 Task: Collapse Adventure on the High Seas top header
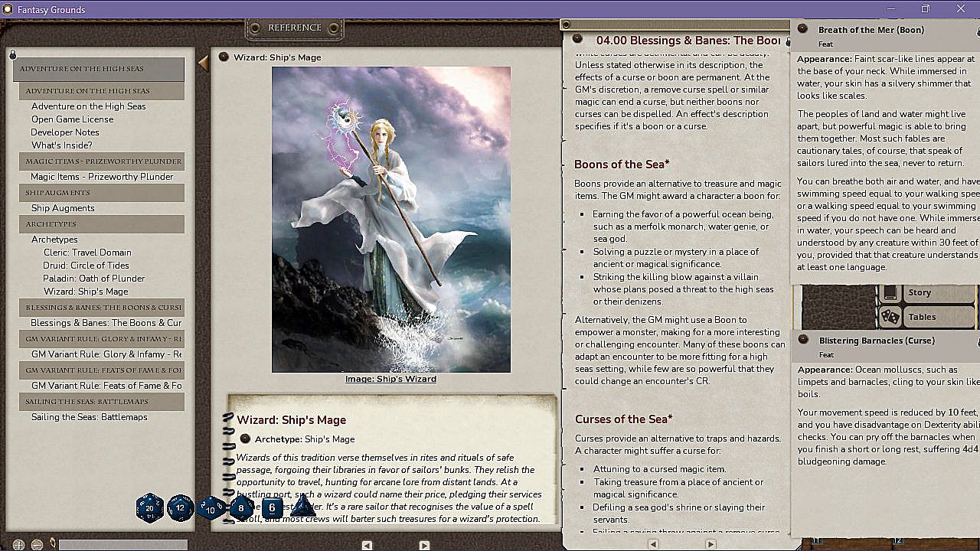click(x=99, y=69)
